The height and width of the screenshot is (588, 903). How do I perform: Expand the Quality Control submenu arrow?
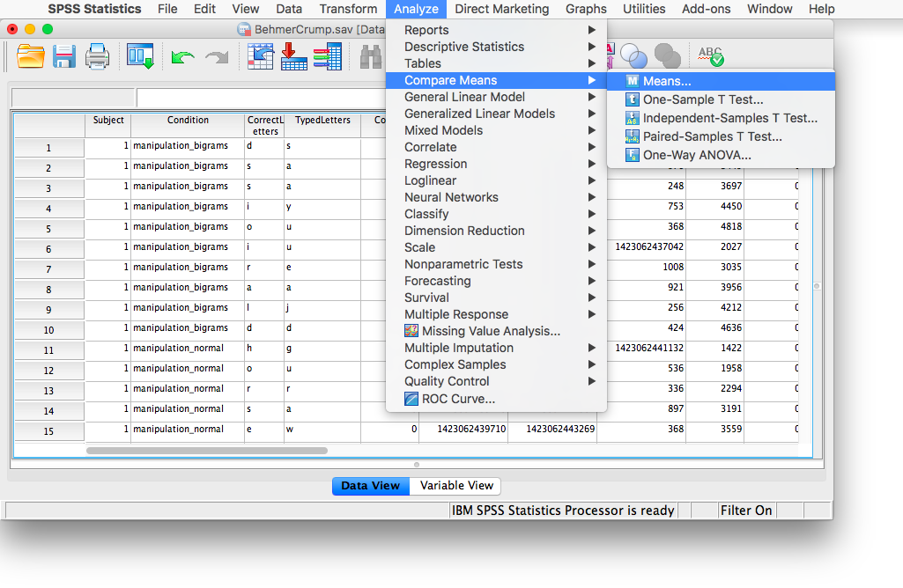pyautogui.click(x=591, y=381)
